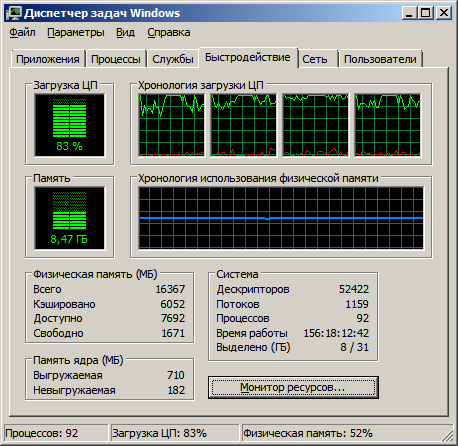Screen dimensions: 458x446
Task: Open the Параметры menu
Action: pyautogui.click(x=76, y=32)
